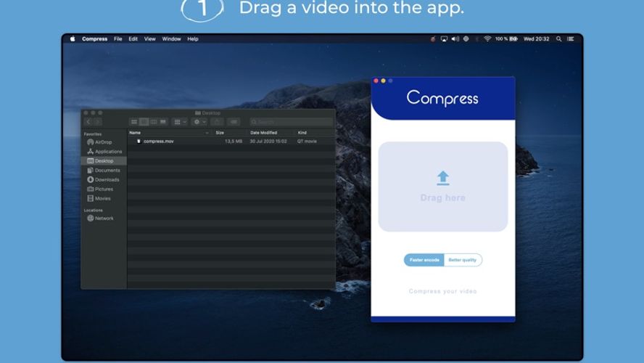This screenshot has width=644, height=363.
Task: Click the Compress your video button
Action: 442,291
